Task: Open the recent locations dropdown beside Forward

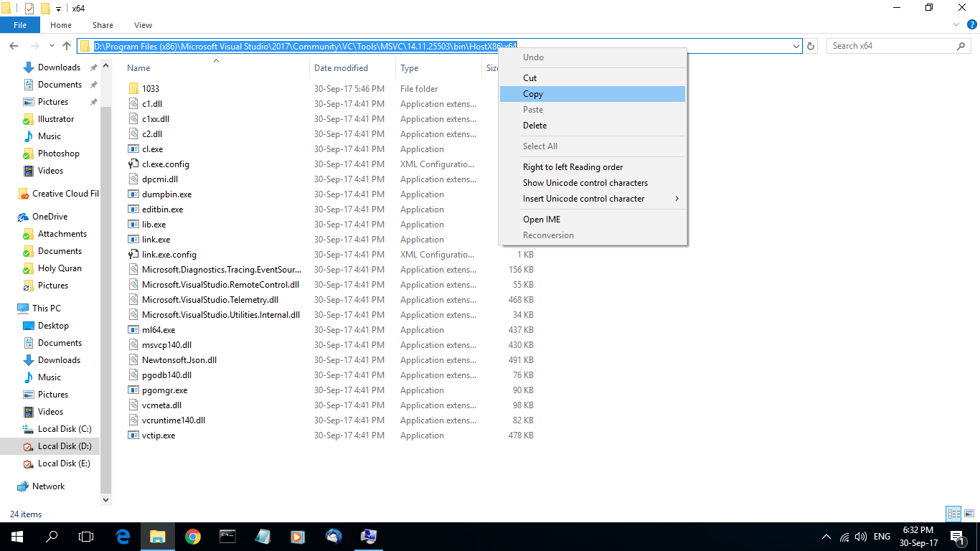Action: (50, 45)
